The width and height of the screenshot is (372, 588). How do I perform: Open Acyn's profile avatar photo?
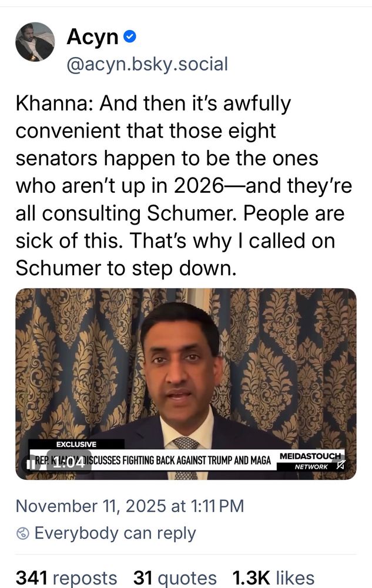pyautogui.click(x=35, y=42)
